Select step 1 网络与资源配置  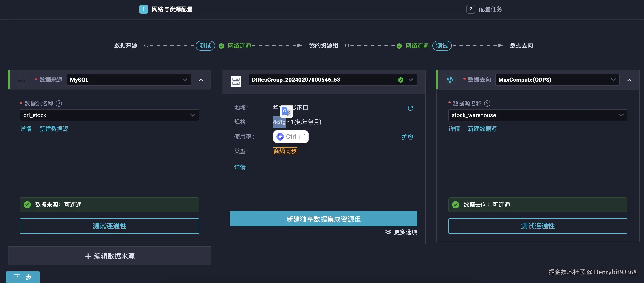click(x=166, y=9)
